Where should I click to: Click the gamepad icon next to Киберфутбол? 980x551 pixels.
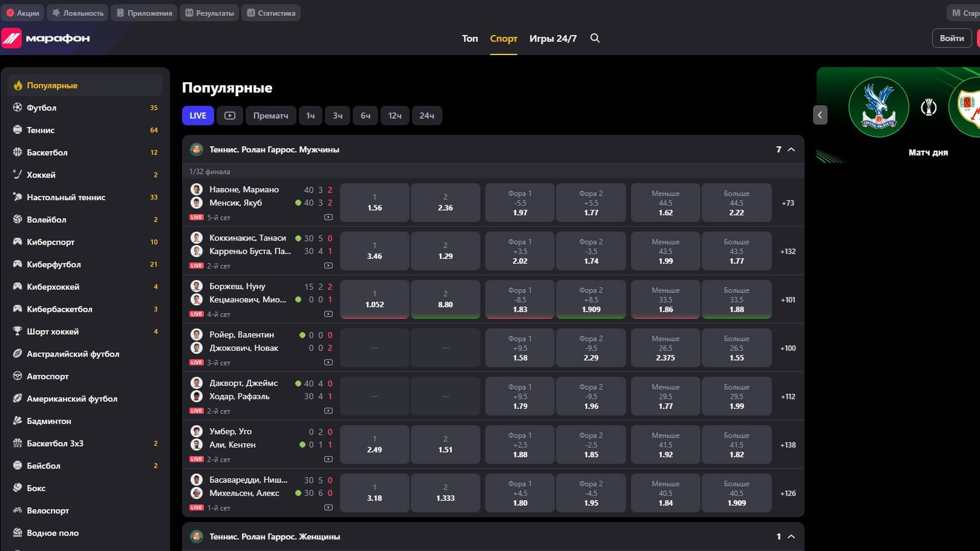(18, 264)
